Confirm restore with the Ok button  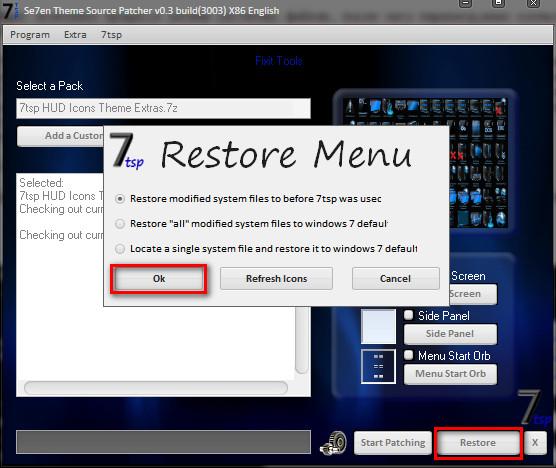(159, 279)
